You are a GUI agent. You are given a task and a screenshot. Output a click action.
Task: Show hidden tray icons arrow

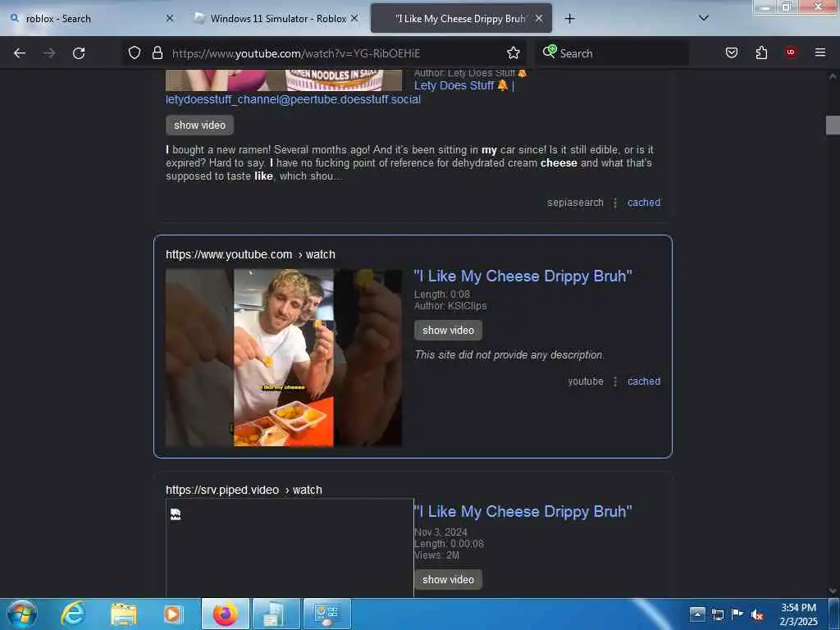click(x=697, y=614)
